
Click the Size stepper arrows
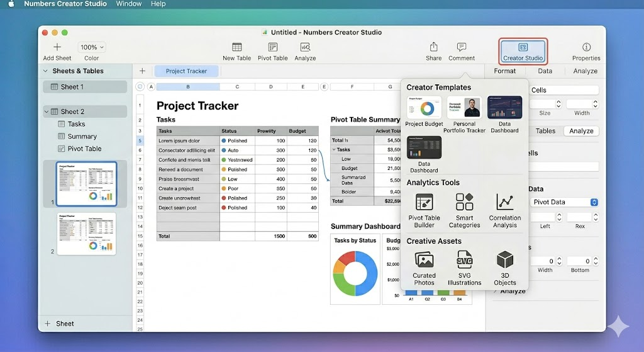click(558, 104)
